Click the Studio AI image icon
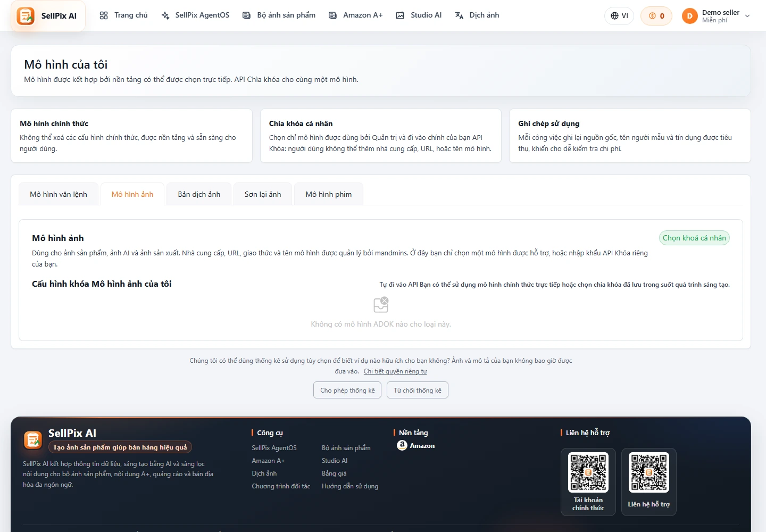 [x=400, y=15]
